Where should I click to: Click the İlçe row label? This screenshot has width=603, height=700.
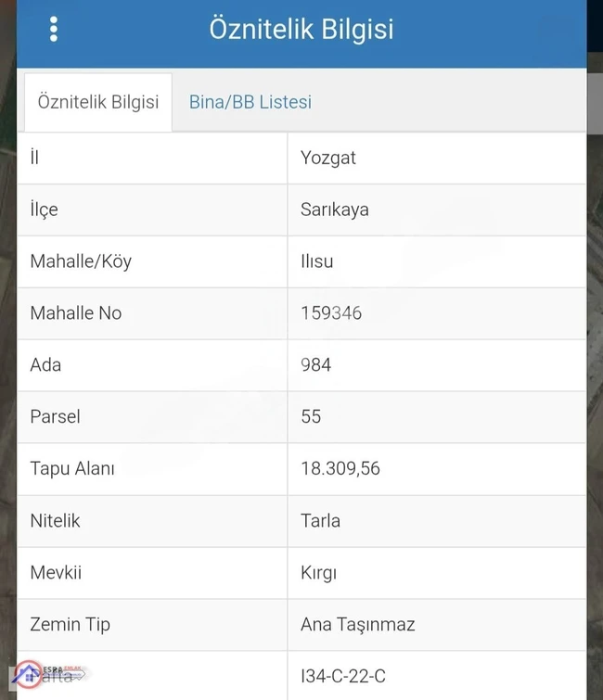coord(45,210)
